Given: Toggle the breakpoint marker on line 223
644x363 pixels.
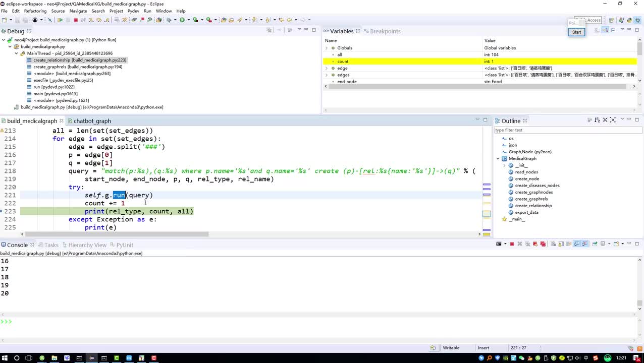Looking at the screenshot, I should pos(2,211).
